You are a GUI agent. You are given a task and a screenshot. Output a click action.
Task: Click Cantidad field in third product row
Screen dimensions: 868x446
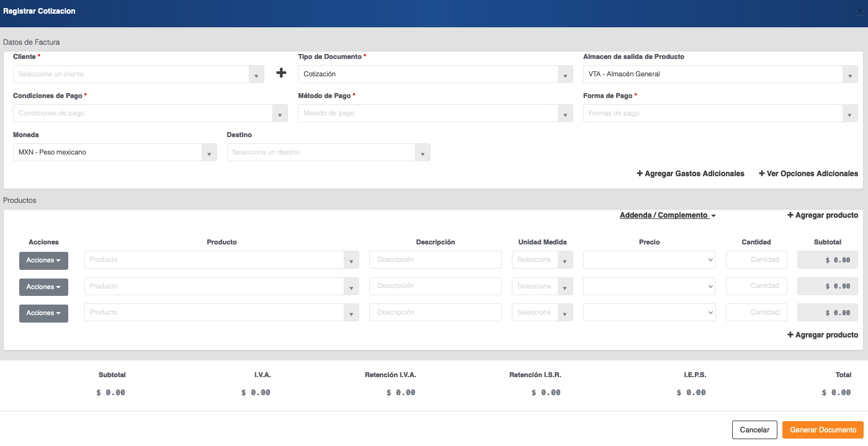click(756, 313)
